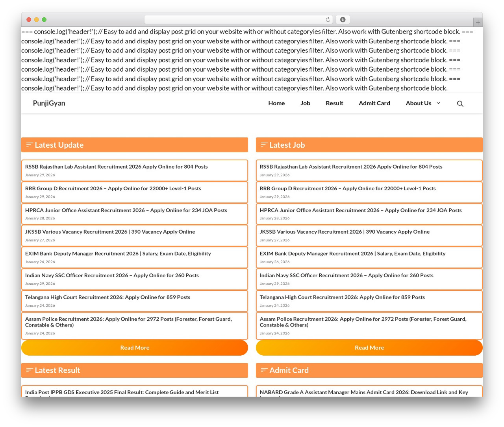504x427 pixels.
Task: Open the site search icon
Action: 460,104
